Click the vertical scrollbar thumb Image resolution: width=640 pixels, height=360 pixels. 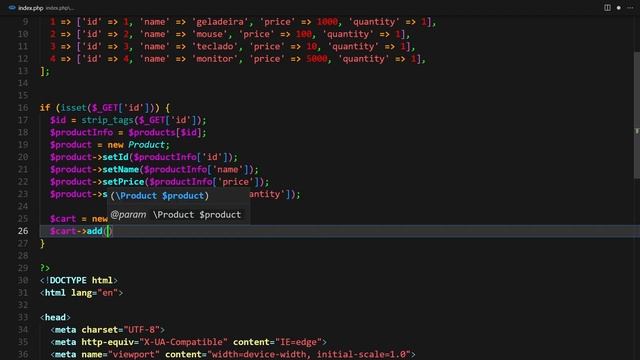click(x=637, y=115)
